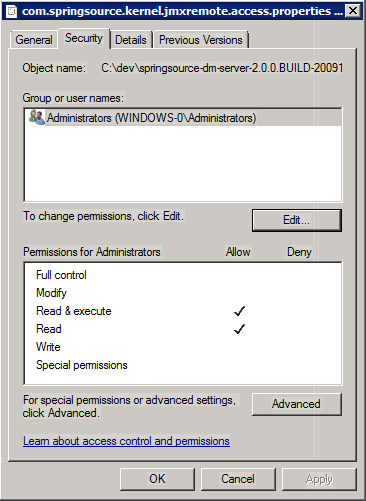Close the properties dialog window
Image resolution: width=366 pixels, height=501 pixels.
tap(353, 11)
